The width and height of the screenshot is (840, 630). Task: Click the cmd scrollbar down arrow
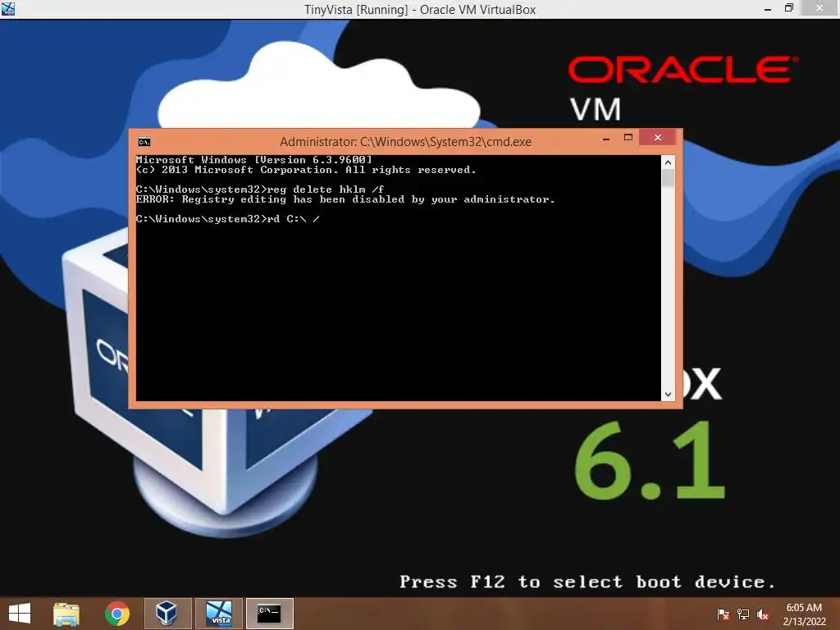[x=668, y=395]
